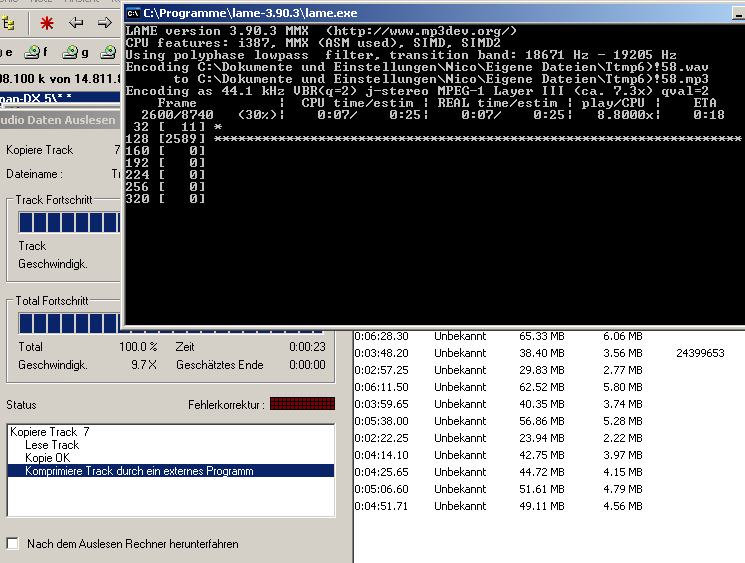The height and width of the screenshot is (563, 745).
Task: Click the 5.80 MB compressed size cell
Action: tap(622, 387)
